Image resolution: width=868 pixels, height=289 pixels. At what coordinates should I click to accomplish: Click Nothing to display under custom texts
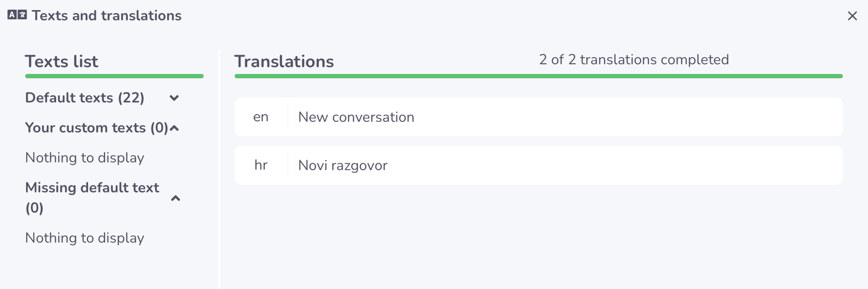[x=85, y=158]
